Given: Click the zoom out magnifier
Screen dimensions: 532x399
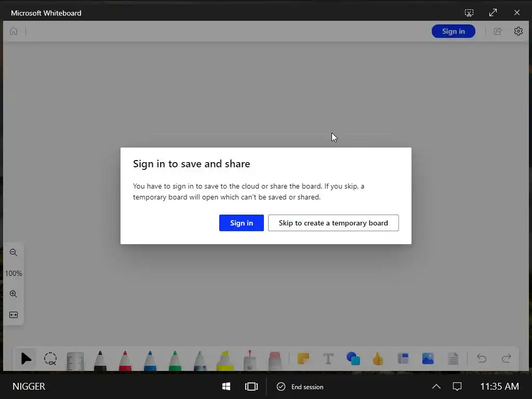Looking at the screenshot, I should coord(14,252).
